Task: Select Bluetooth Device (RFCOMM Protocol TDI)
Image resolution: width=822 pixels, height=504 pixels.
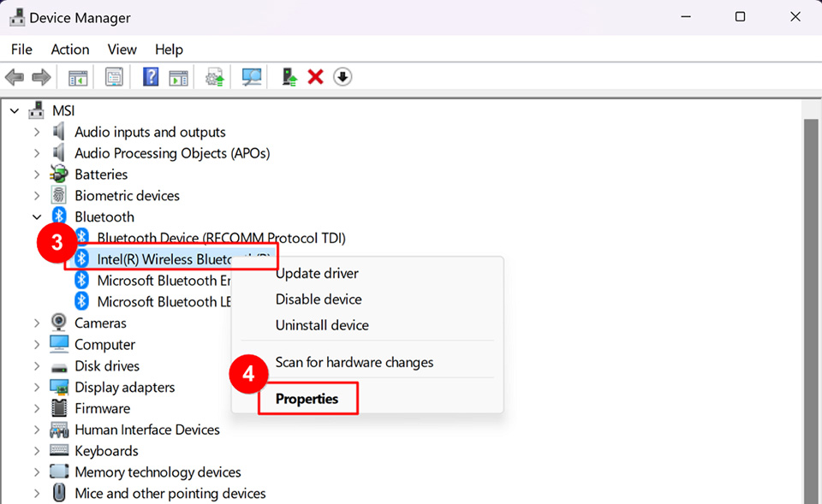Action: pyautogui.click(x=221, y=239)
